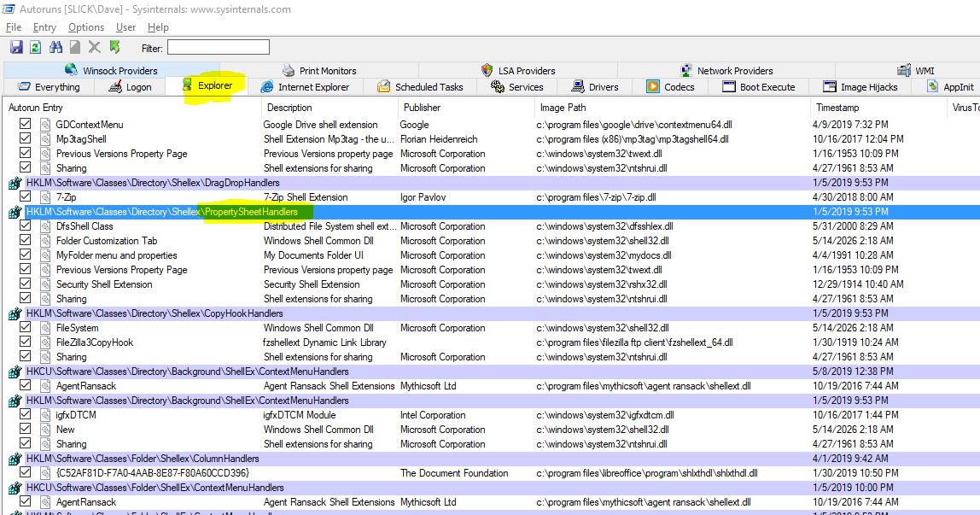Open the File menu
980x515 pixels.
14,27
